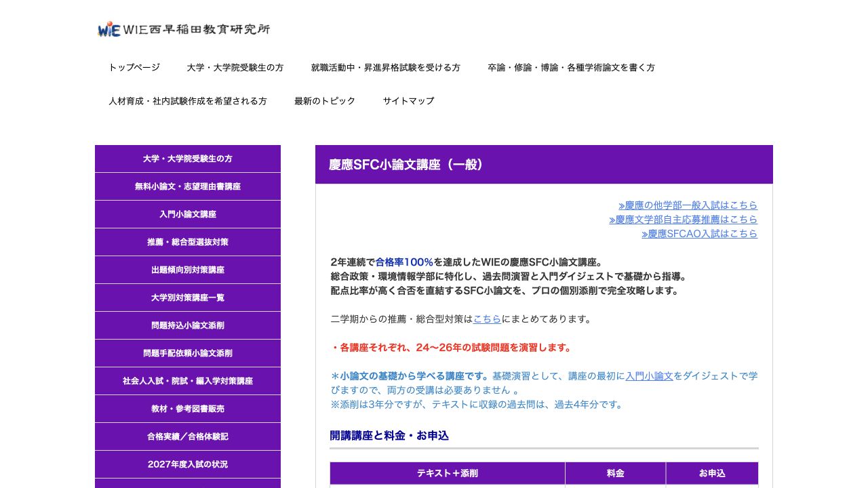Select 2027年度入試の状況 in the sidebar
Screen dimensions: 868x488
pyautogui.click(x=188, y=464)
